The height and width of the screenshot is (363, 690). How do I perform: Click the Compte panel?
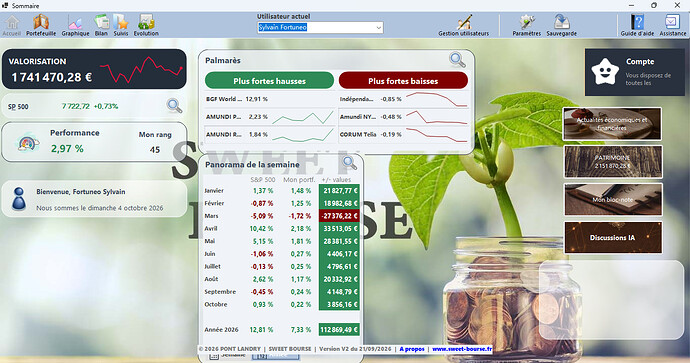pos(635,72)
